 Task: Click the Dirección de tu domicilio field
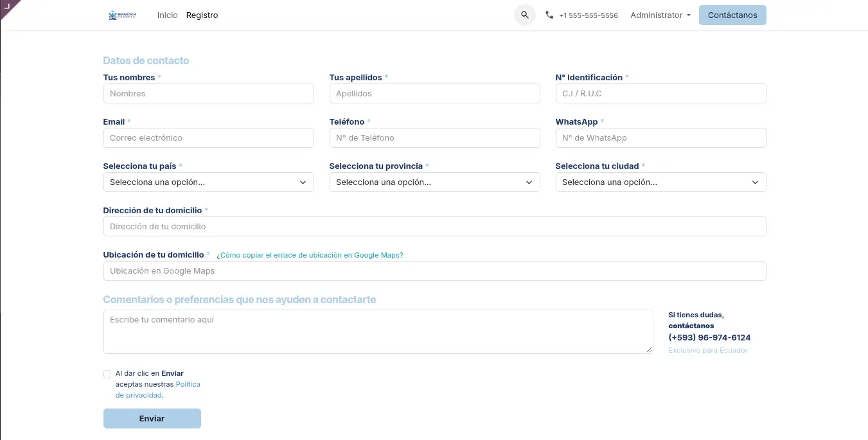[435, 227]
